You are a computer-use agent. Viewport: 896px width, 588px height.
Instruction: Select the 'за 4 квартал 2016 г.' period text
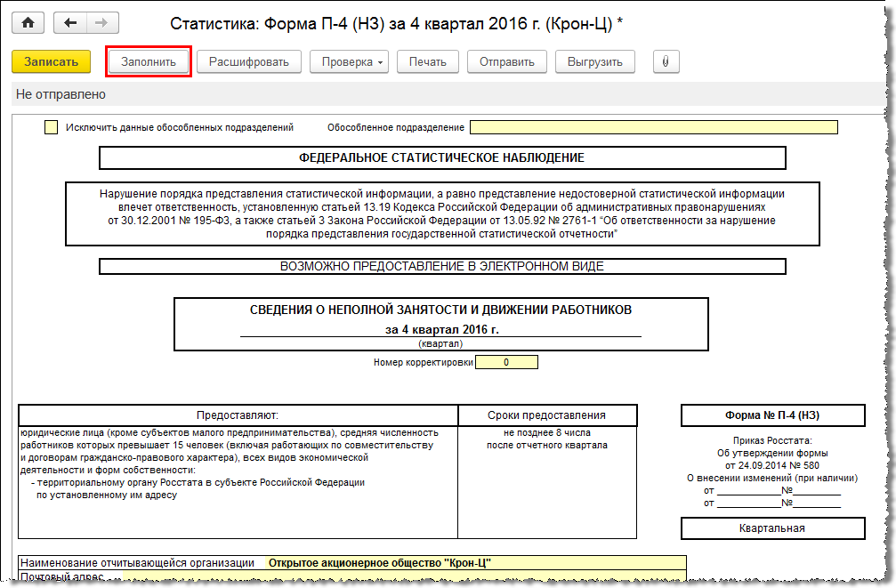point(441,330)
